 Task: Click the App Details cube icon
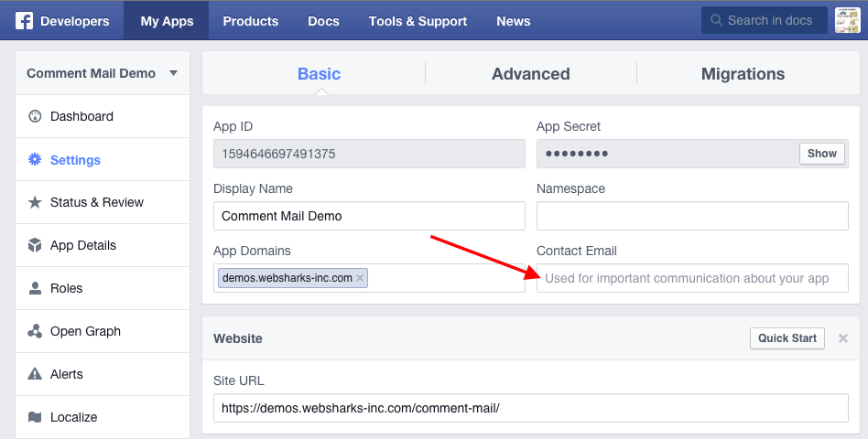(x=35, y=245)
